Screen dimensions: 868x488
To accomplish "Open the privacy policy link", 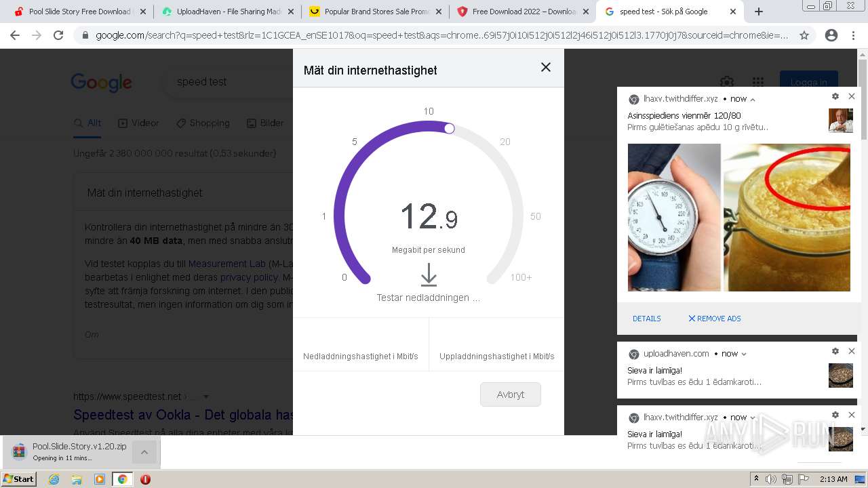I will tap(249, 277).
